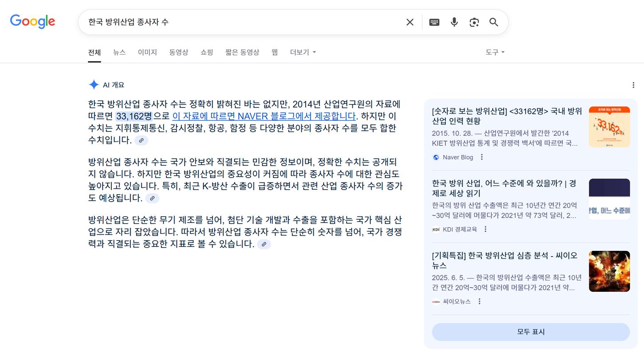Open Google Lens image search
The image size is (644, 353).
coord(474,22)
